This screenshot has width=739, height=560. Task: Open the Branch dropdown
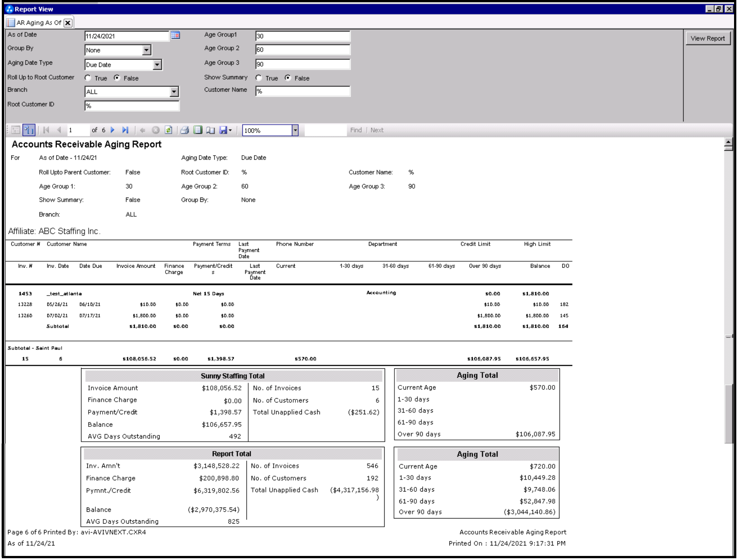click(x=174, y=92)
